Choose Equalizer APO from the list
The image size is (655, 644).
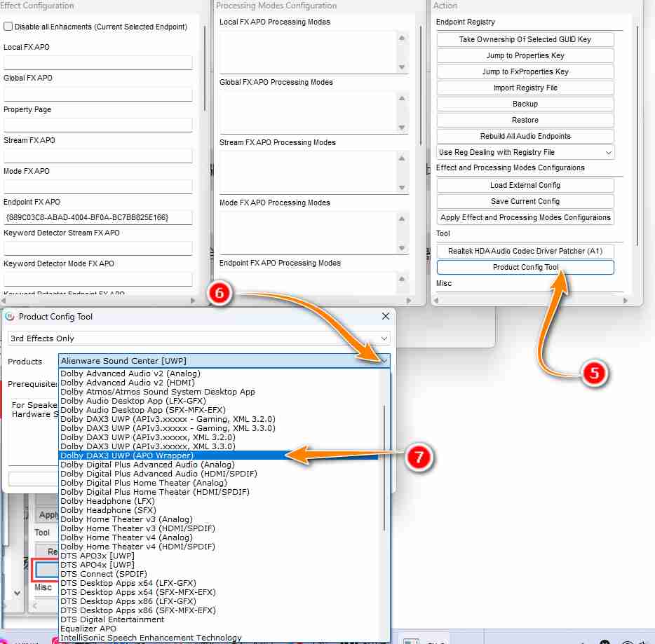point(88,629)
